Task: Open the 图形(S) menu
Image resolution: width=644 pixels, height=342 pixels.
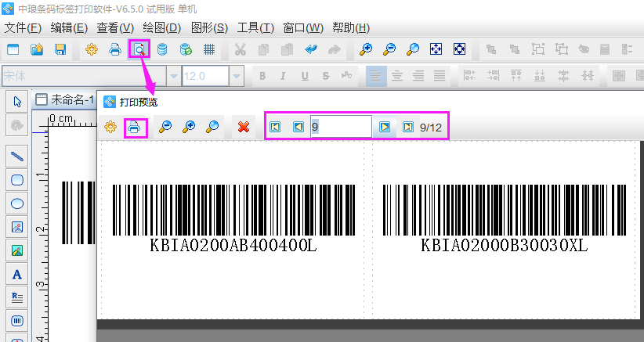Action: tap(209, 28)
